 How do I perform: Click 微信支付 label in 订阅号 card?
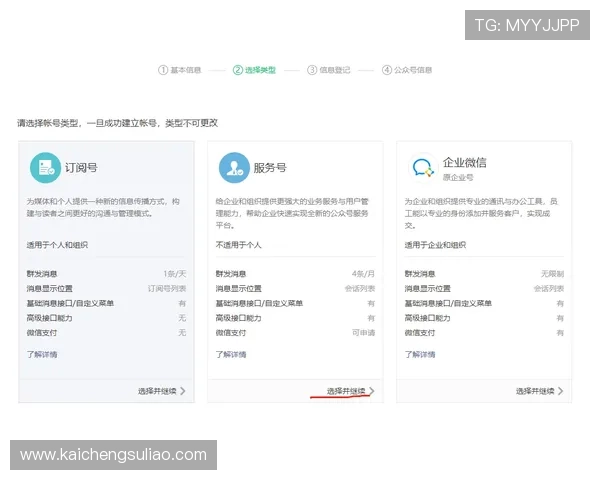[x=42, y=333]
